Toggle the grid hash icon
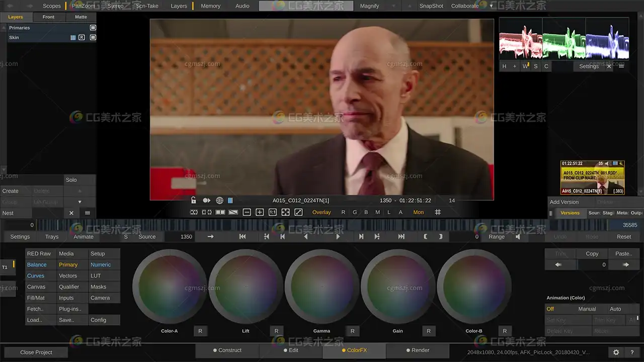Viewport: 644px width, 362px height. [438, 212]
